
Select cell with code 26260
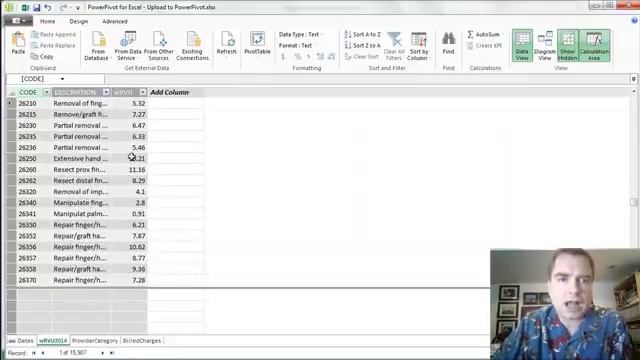coord(34,169)
